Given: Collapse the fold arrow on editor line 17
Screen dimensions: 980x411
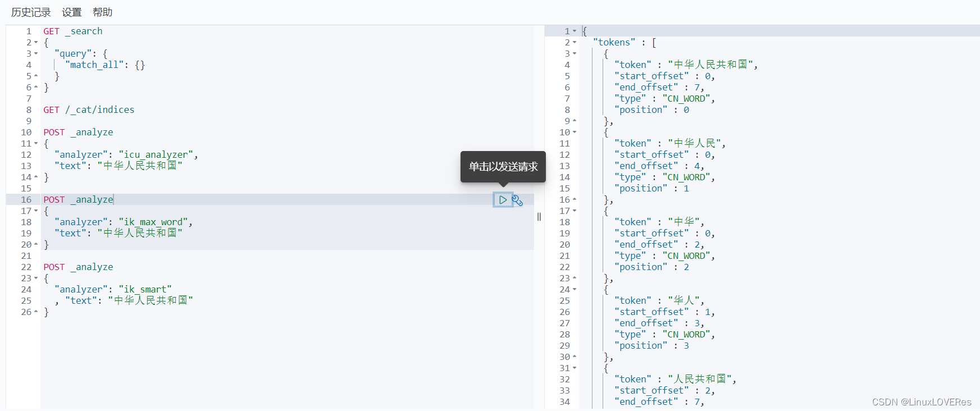Looking at the screenshot, I should pyautogui.click(x=36, y=211).
